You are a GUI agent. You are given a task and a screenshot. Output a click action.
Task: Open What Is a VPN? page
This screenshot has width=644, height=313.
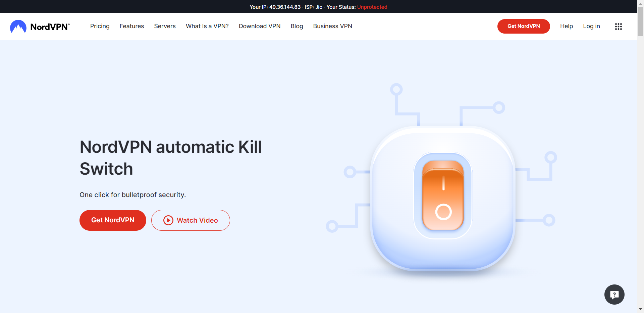[x=207, y=26]
